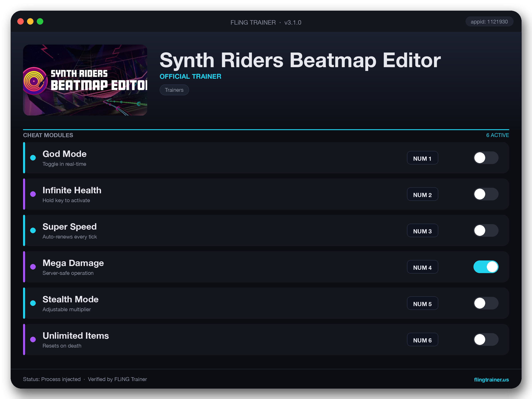
Task: Turn on the Super Speed switch
Action: (486, 230)
